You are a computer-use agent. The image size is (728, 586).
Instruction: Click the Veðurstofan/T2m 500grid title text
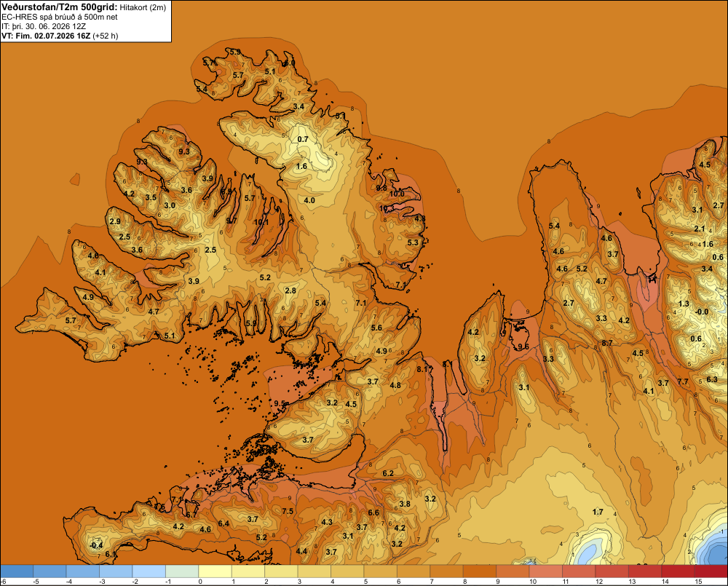point(60,7)
